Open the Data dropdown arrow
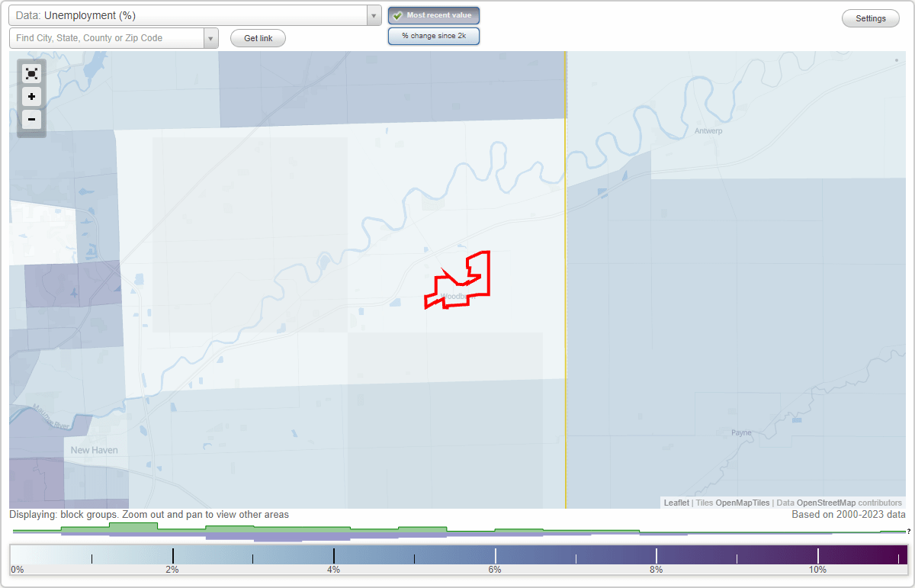 click(374, 15)
